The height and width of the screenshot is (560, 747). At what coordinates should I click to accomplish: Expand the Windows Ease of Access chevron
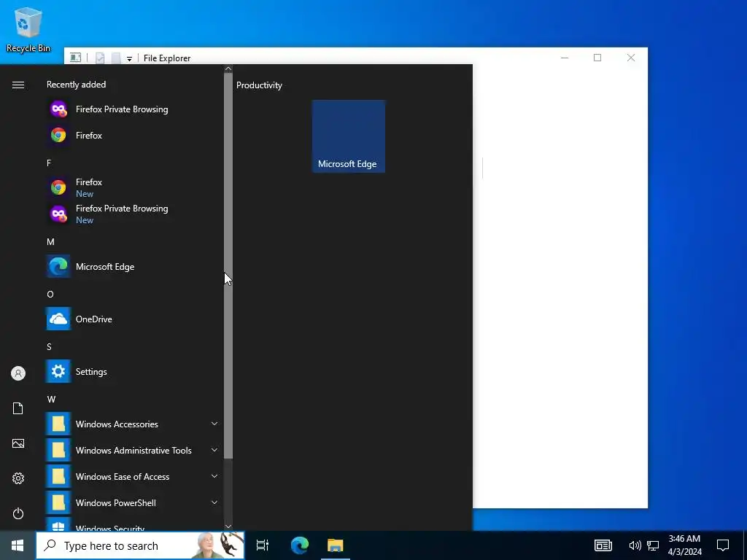coord(214,475)
